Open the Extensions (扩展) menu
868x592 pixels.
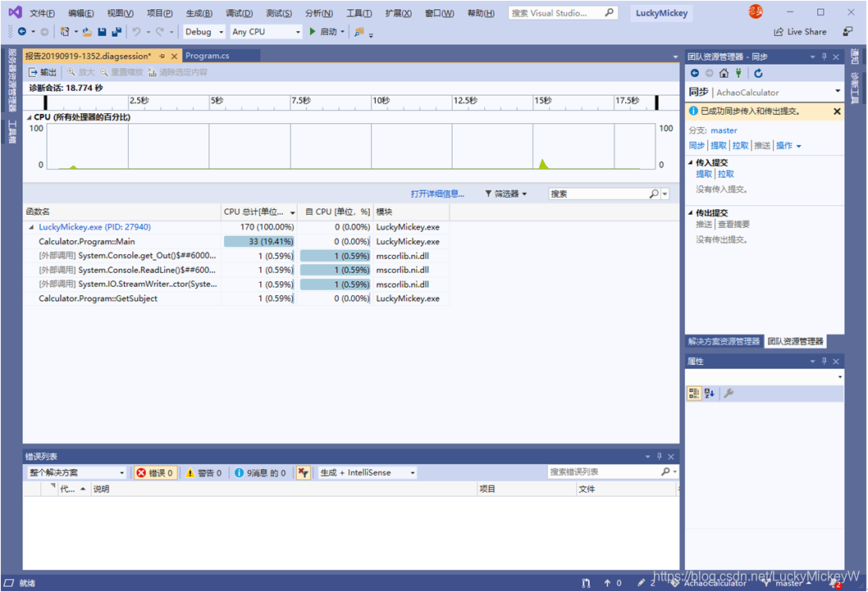click(398, 13)
